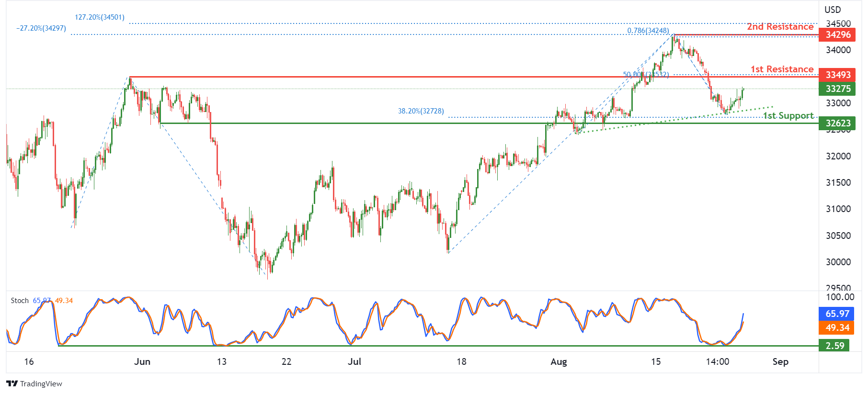
Task: Click 31000 on the price axis
Action: click(838, 209)
